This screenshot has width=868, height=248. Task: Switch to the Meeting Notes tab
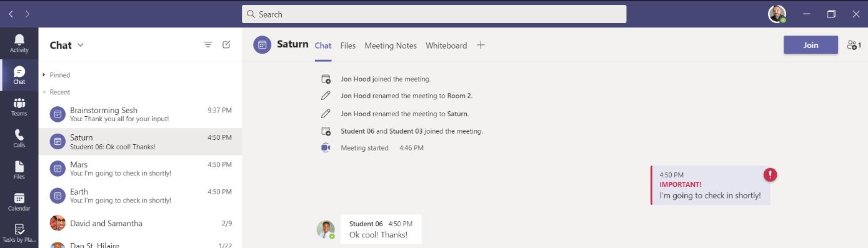pyautogui.click(x=391, y=46)
